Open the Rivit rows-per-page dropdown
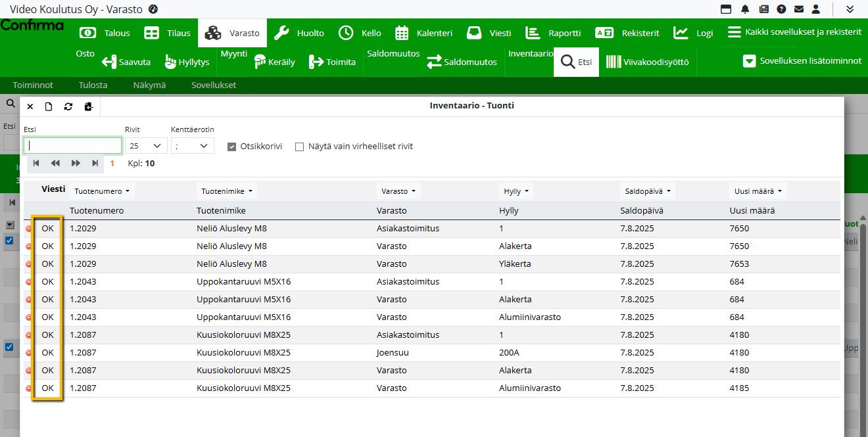Image resolution: width=868 pixels, height=437 pixels. click(146, 146)
